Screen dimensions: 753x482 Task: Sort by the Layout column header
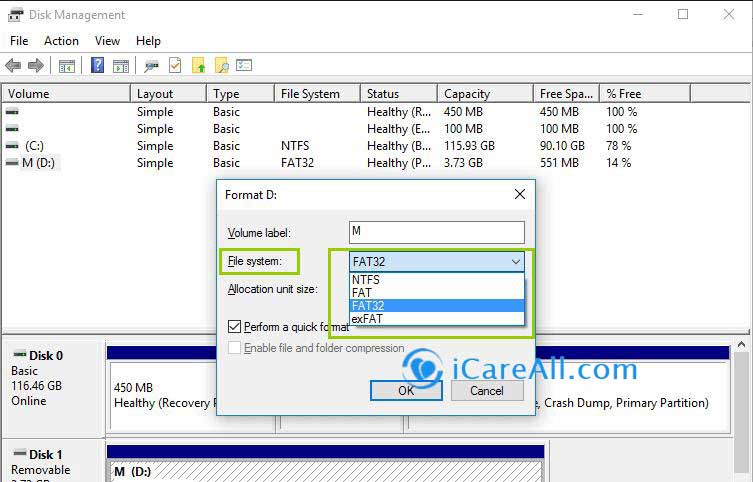pyautogui.click(x=169, y=94)
